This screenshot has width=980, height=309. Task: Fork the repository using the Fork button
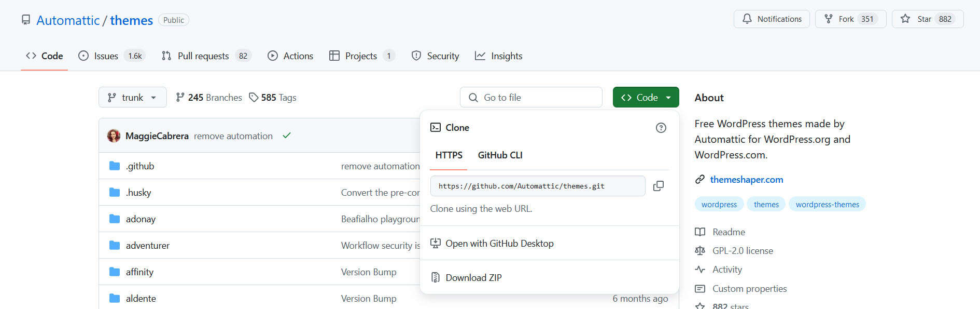[850, 19]
